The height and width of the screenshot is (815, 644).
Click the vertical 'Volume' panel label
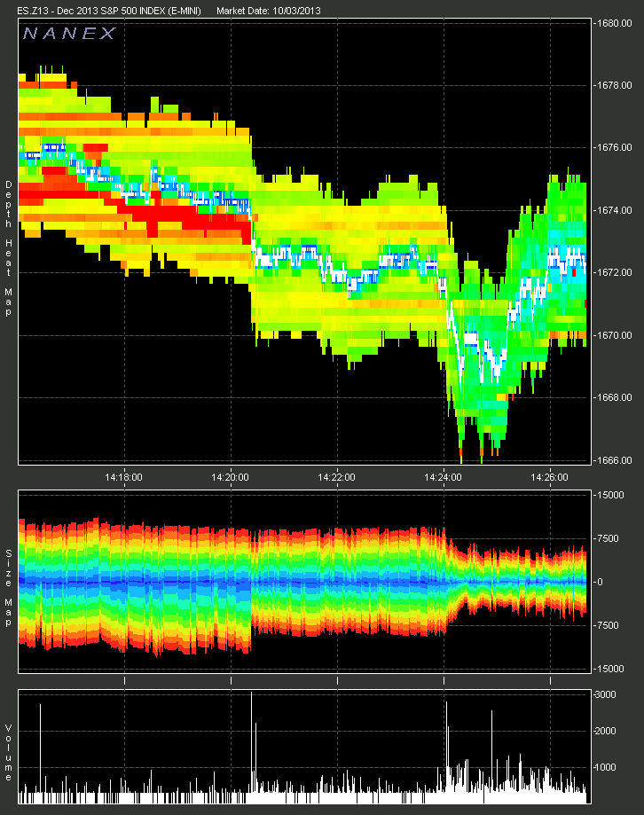click(8, 753)
